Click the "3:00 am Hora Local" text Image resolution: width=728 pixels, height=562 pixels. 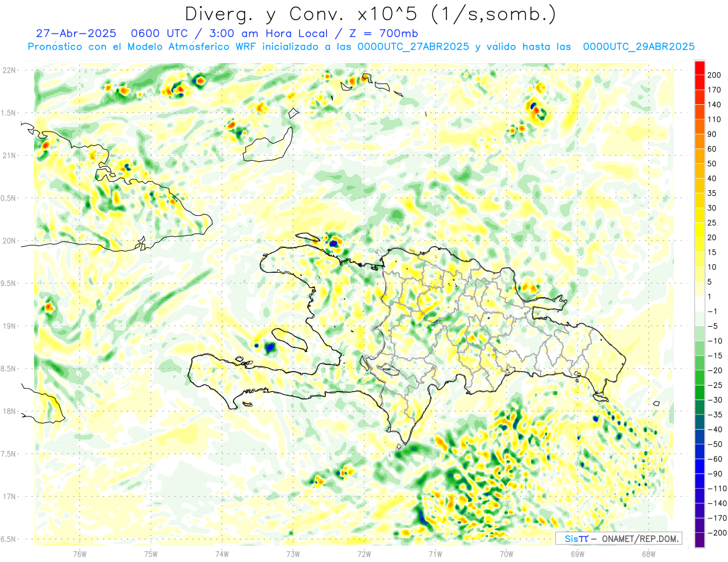[x=269, y=33]
